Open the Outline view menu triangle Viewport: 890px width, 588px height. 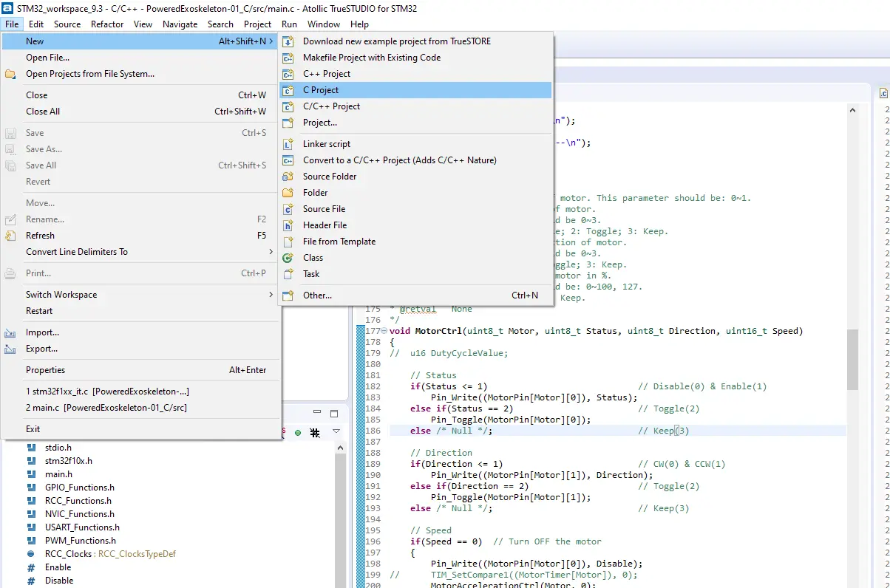pos(336,431)
